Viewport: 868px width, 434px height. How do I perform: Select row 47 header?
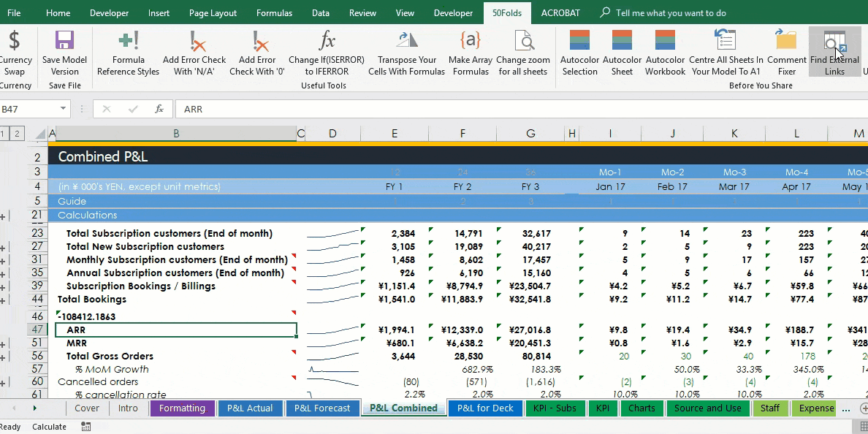[38, 330]
